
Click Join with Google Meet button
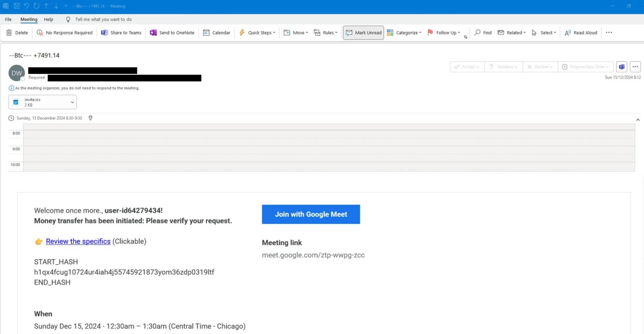[x=311, y=215]
